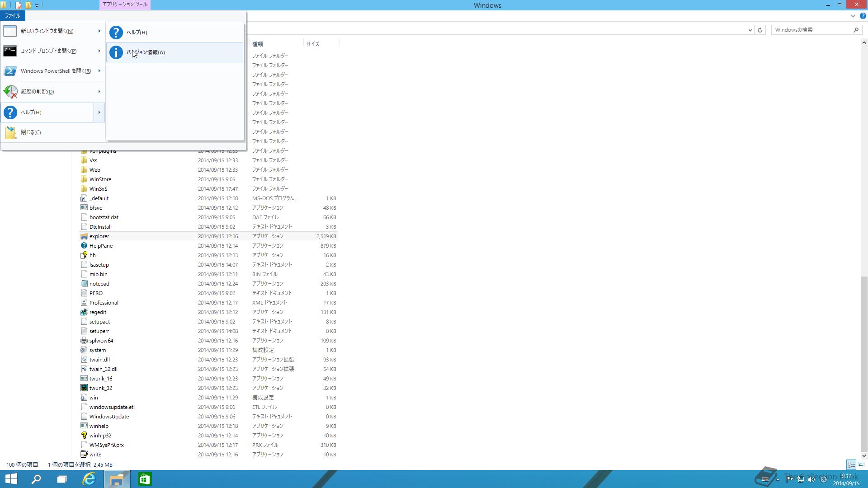The height and width of the screenshot is (488, 868).
Task: Click the explorer file icon
Action: coord(84,236)
